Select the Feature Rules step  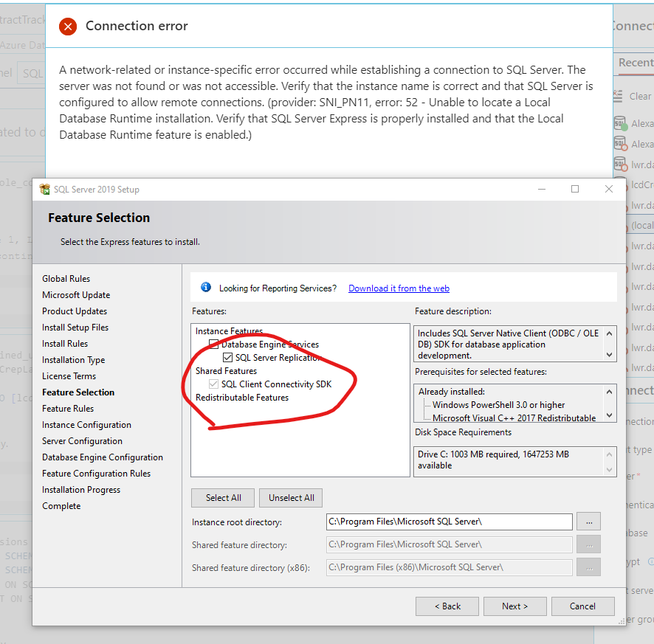point(68,409)
